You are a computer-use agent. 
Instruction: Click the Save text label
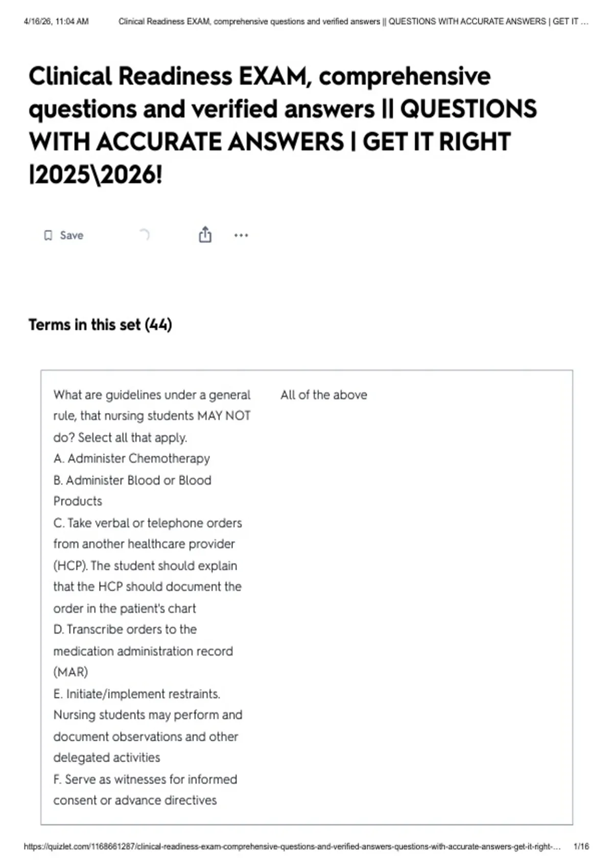click(x=72, y=235)
